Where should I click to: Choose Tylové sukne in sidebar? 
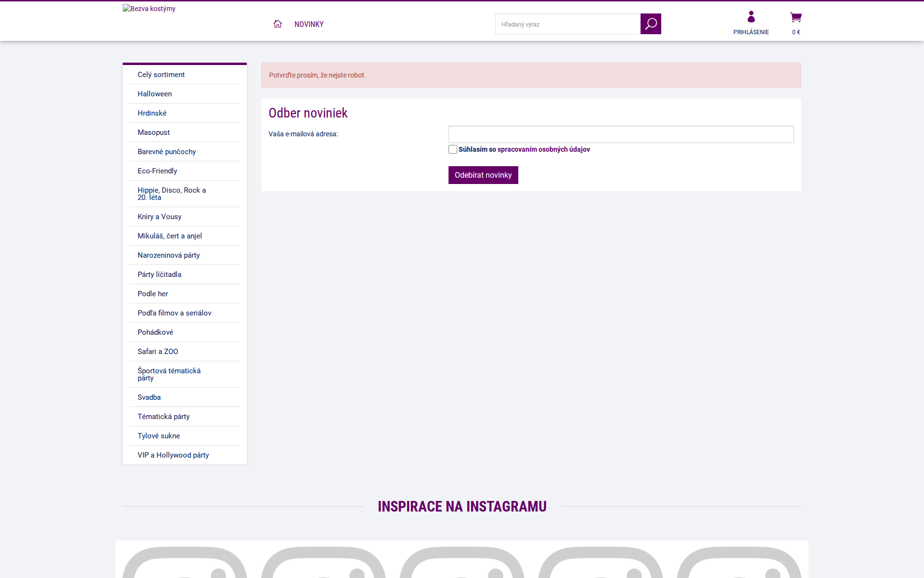coord(159,436)
